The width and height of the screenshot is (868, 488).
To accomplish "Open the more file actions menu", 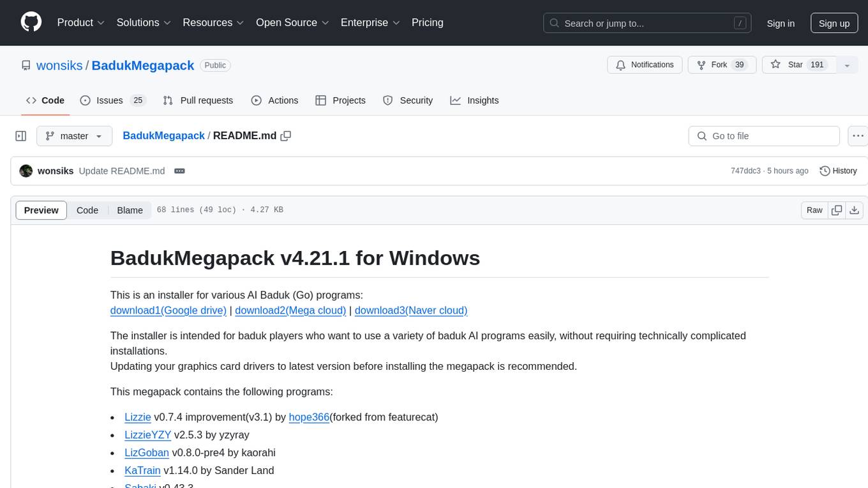I will coord(858,136).
